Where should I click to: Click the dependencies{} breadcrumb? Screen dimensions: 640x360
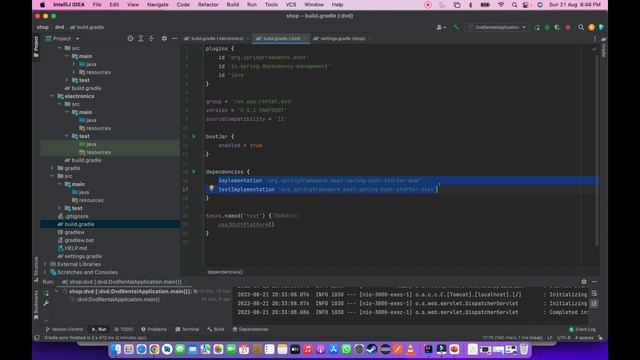pyautogui.click(x=225, y=272)
